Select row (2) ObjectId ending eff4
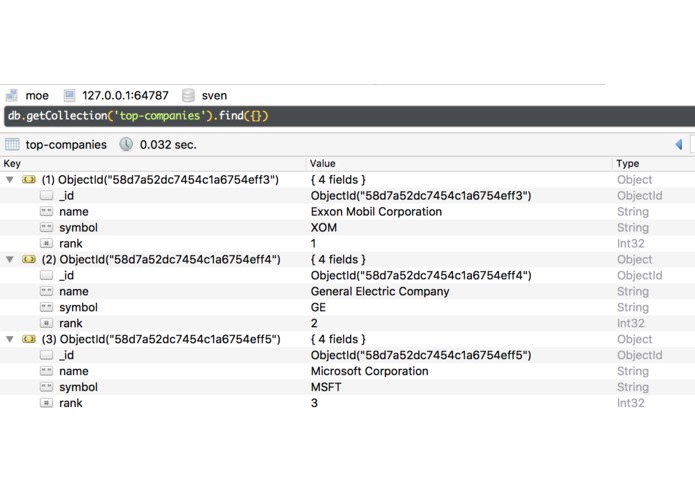The image size is (695, 494). 161,259
